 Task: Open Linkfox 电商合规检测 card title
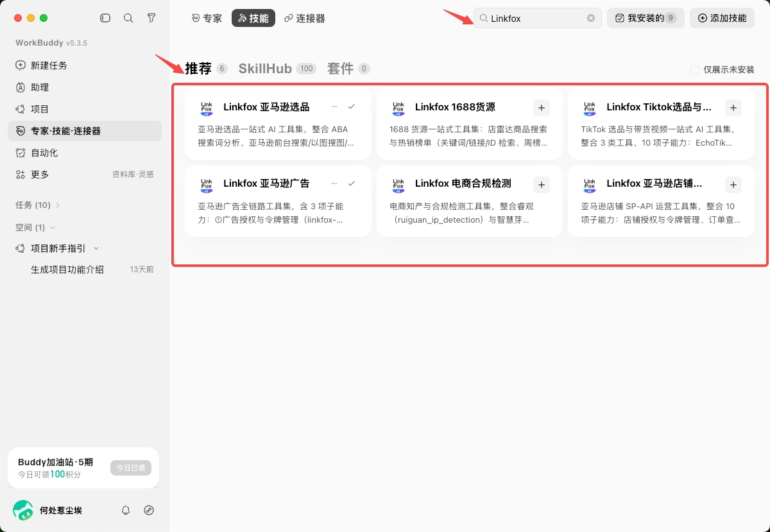click(x=463, y=184)
